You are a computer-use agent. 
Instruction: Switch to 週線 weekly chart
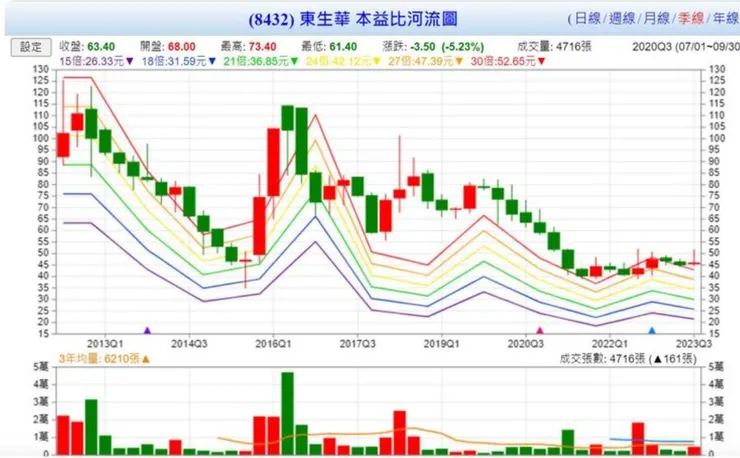pyautogui.click(x=622, y=19)
